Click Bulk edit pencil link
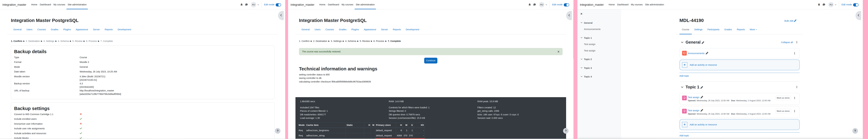 [x=790, y=21]
